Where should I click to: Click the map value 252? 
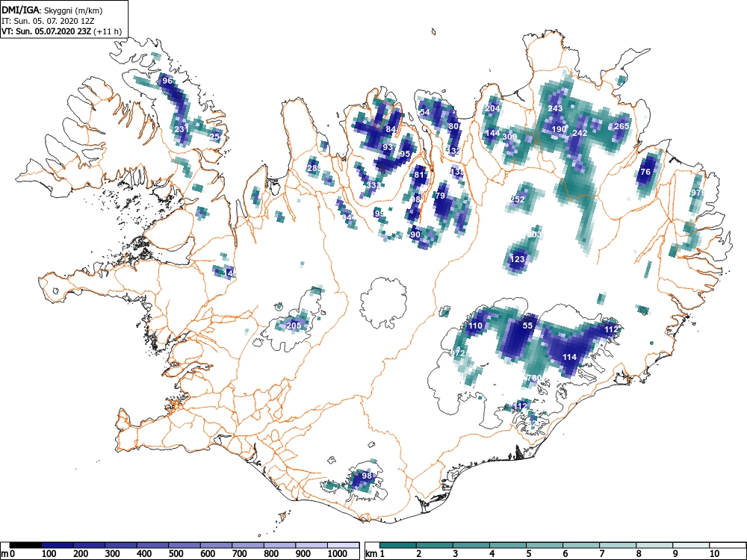click(518, 199)
